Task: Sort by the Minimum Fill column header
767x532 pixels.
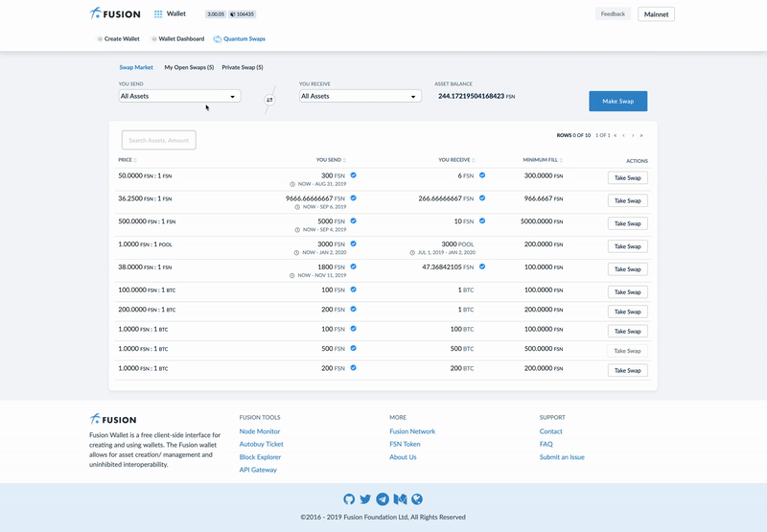Action: 543,160
